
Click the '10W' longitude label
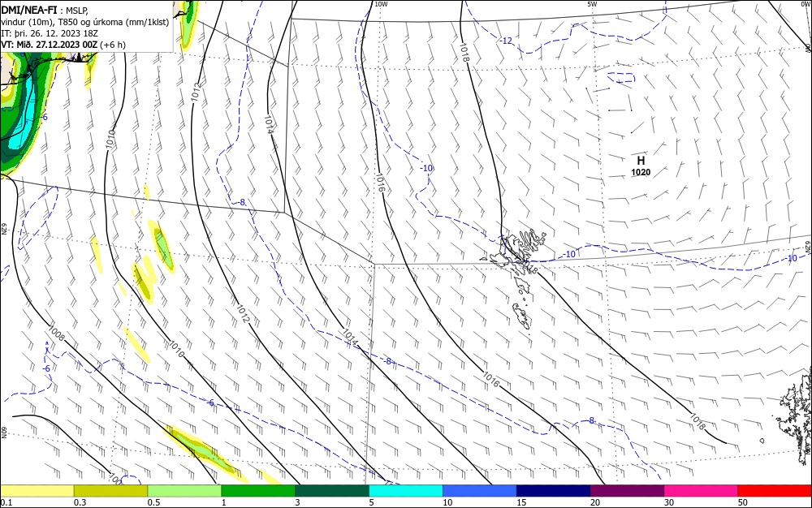[381, 4]
